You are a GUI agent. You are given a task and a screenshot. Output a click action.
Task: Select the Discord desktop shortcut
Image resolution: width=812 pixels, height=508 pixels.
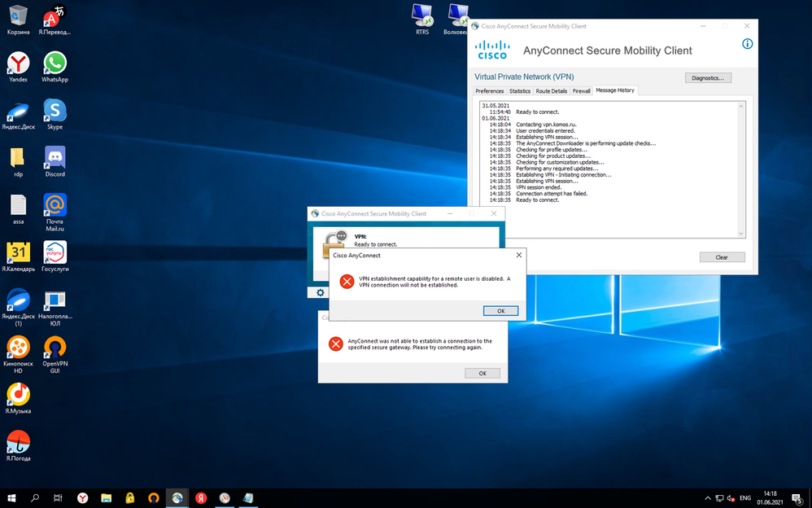pos(55,162)
